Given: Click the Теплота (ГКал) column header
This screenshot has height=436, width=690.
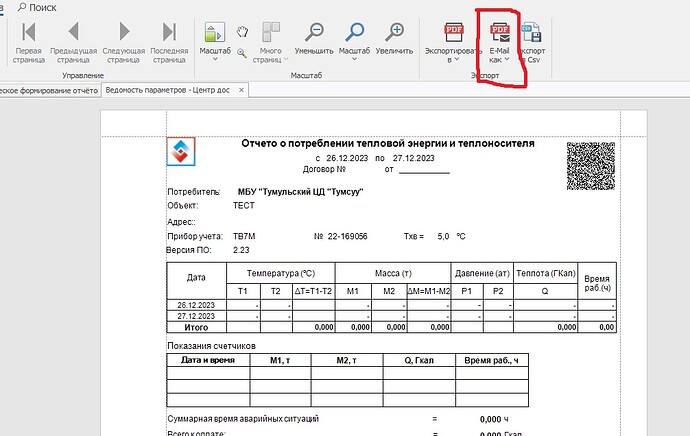Looking at the screenshot, I should coord(546,273).
